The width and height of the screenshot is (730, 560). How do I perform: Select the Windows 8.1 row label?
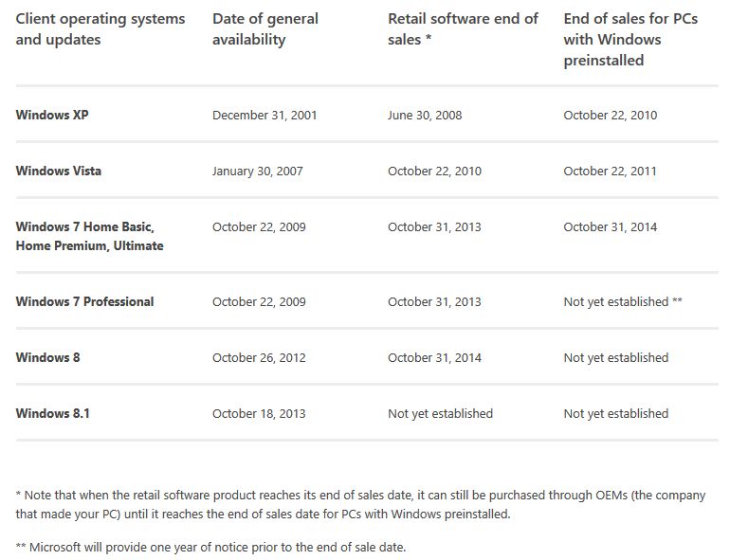point(52,414)
